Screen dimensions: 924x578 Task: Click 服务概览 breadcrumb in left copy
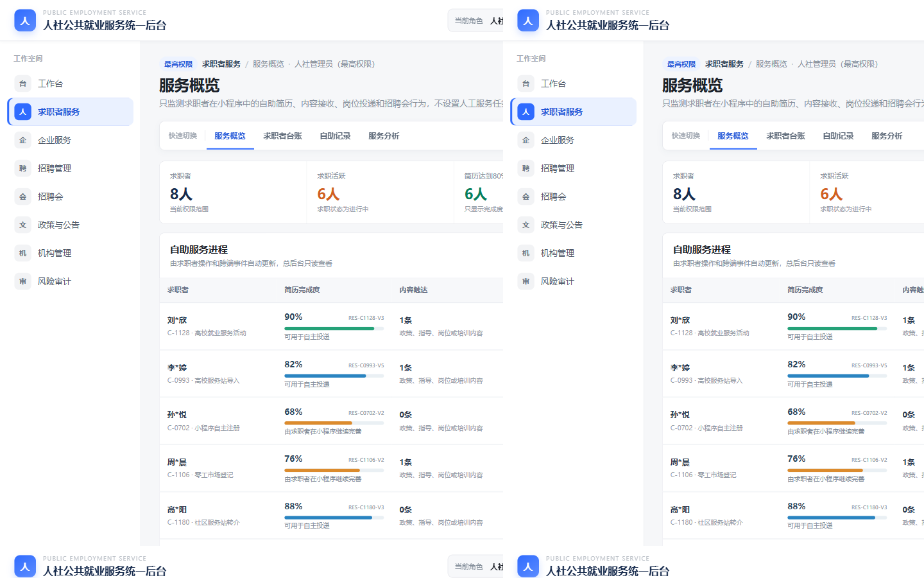click(x=268, y=64)
